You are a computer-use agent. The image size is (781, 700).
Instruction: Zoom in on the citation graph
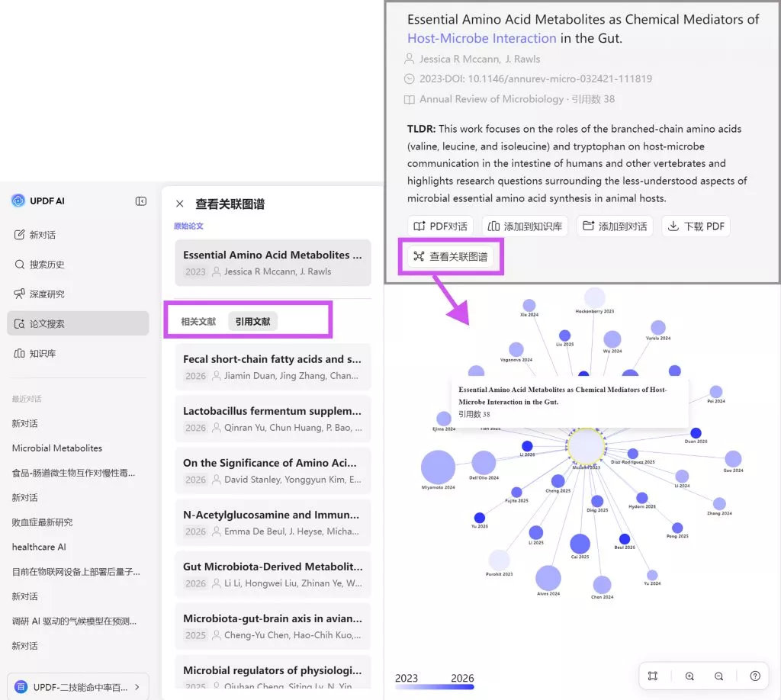(x=689, y=676)
